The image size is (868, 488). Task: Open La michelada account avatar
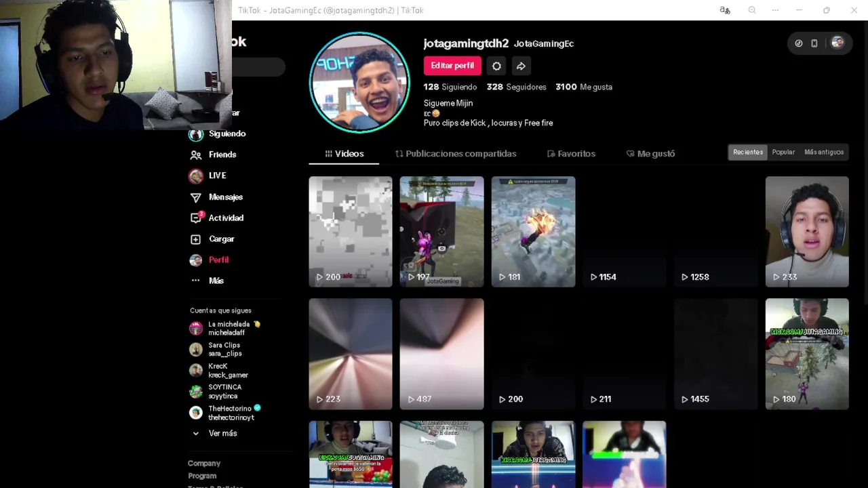[196, 329]
